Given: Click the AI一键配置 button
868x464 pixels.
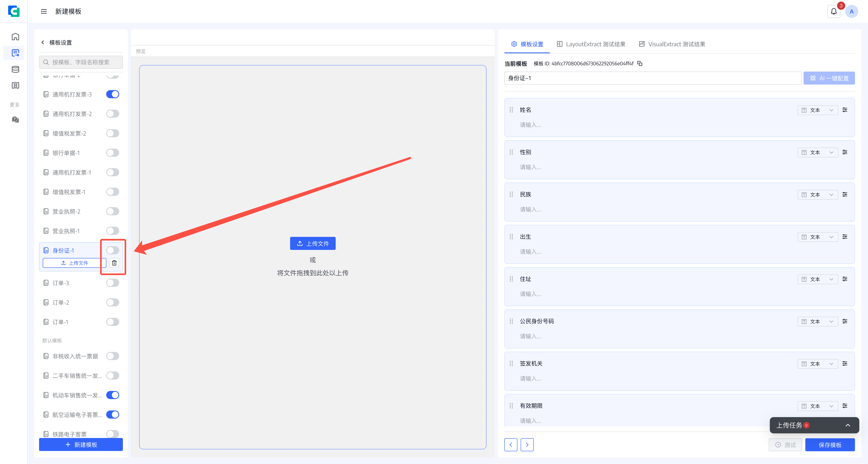Looking at the screenshot, I should click(x=829, y=78).
